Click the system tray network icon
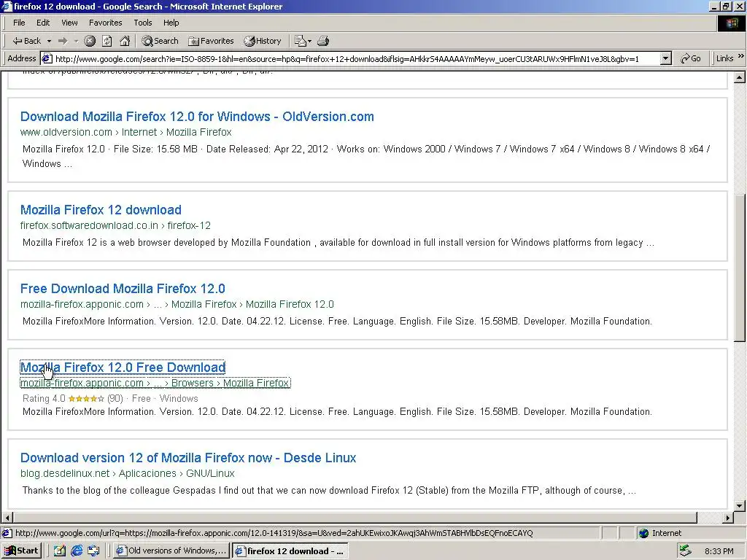 point(686,551)
